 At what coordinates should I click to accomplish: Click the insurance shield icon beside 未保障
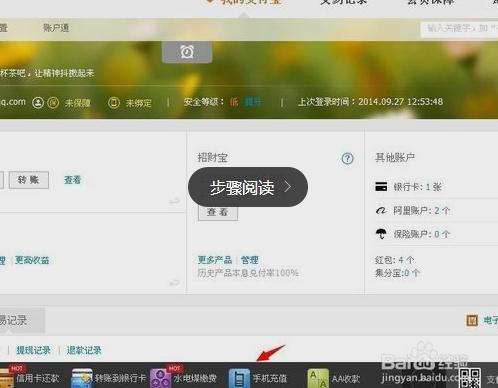tap(53, 102)
